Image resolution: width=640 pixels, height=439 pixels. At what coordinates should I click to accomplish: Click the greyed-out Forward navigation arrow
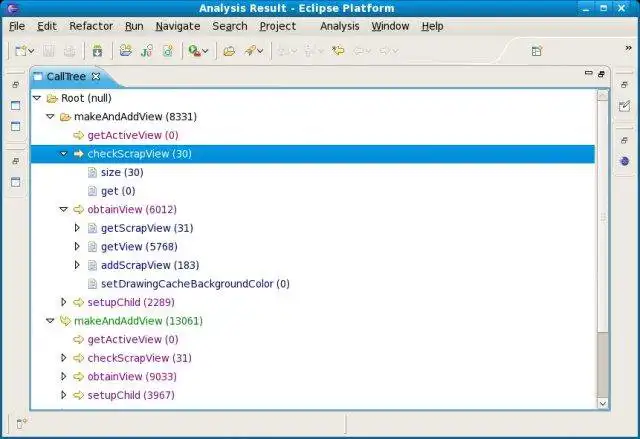coord(385,51)
